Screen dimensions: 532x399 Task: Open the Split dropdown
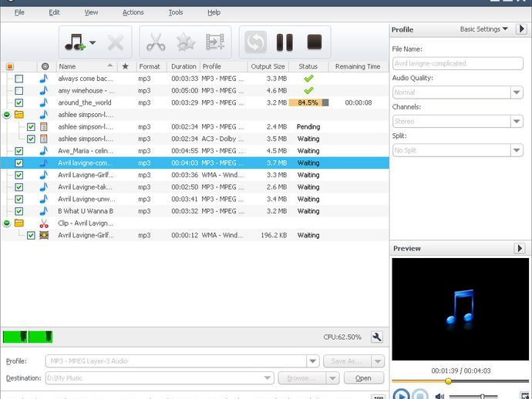[x=517, y=150]
